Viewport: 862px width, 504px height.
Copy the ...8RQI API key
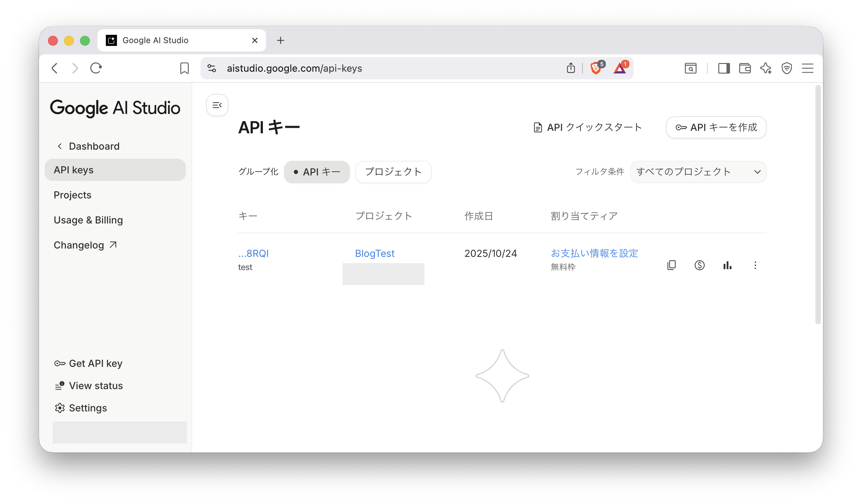(x=672, y=265)
